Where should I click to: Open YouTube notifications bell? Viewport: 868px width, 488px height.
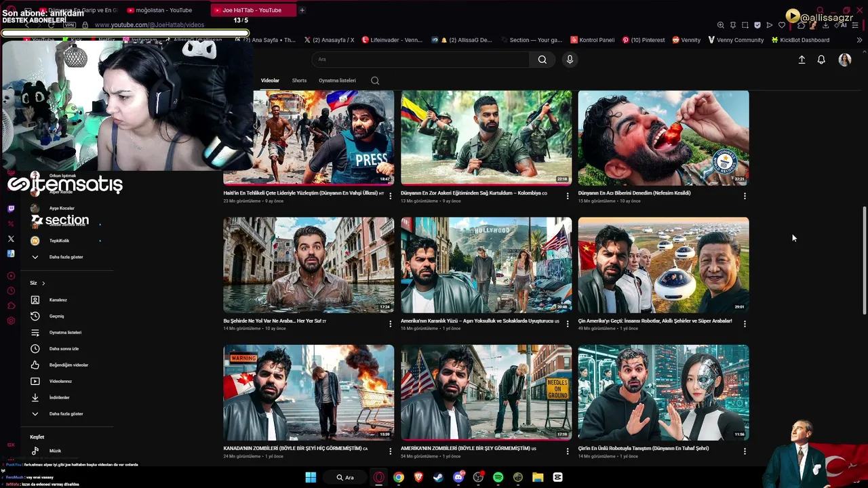point(821,60)
